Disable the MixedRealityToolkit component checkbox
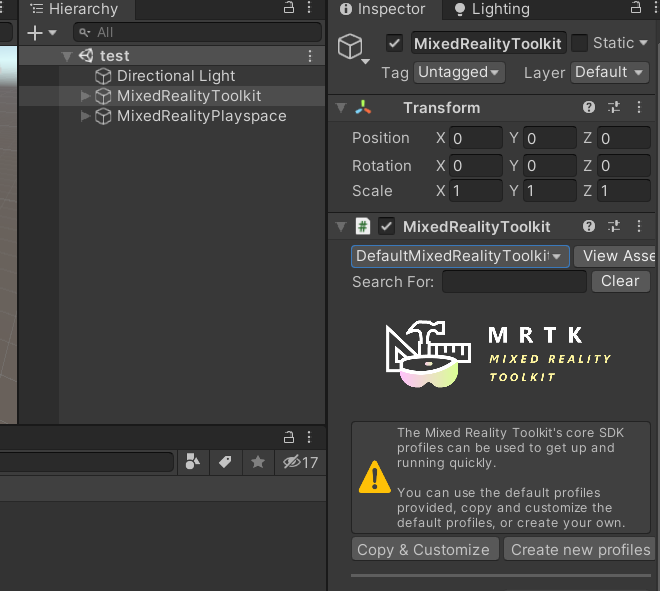The width and height of the screenshot is (660, 591). click(386, 226)
